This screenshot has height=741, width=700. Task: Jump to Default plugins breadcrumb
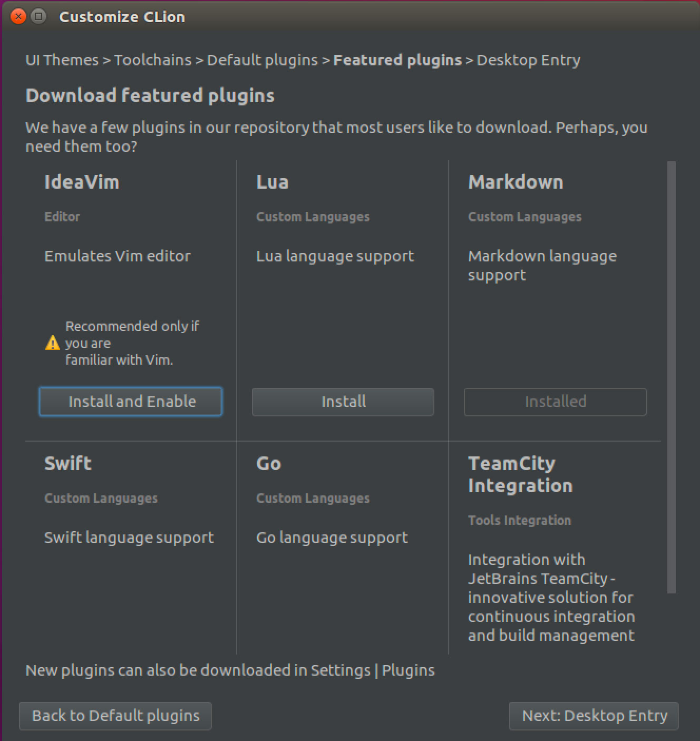pyautogui.click(x=262, y=60)
